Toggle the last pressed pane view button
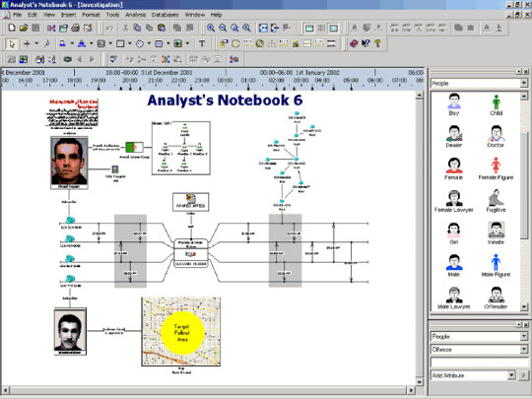This screenshot has width=532, height=399. pos(334,28)
